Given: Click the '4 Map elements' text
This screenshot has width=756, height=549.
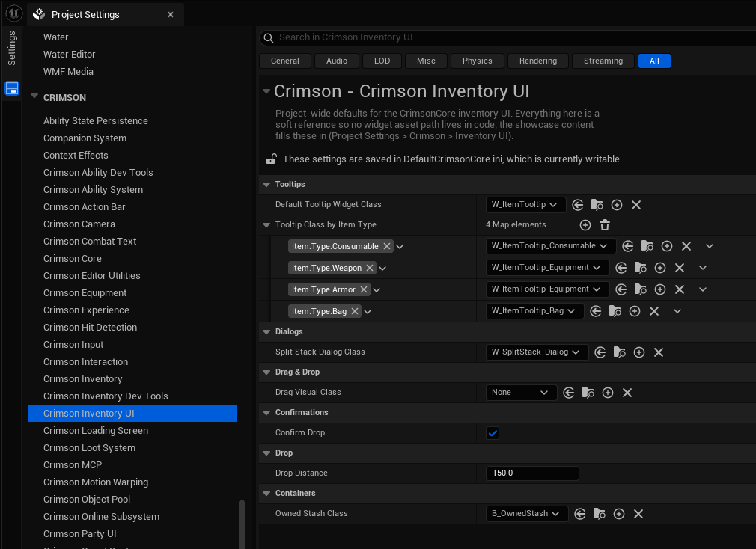Looking at the screenshot, I should [x=516, y=225].
